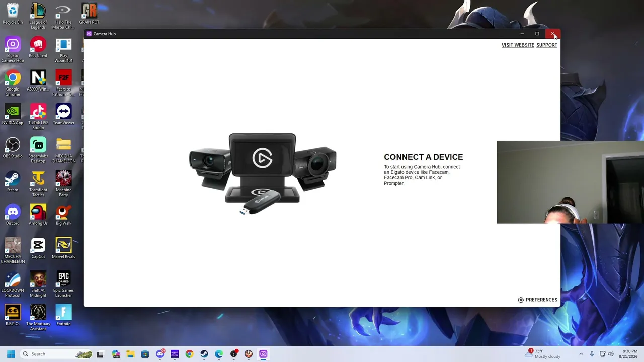Click the "Camera Hub" window title text
The image size is (644, 362).
[104, 34]
